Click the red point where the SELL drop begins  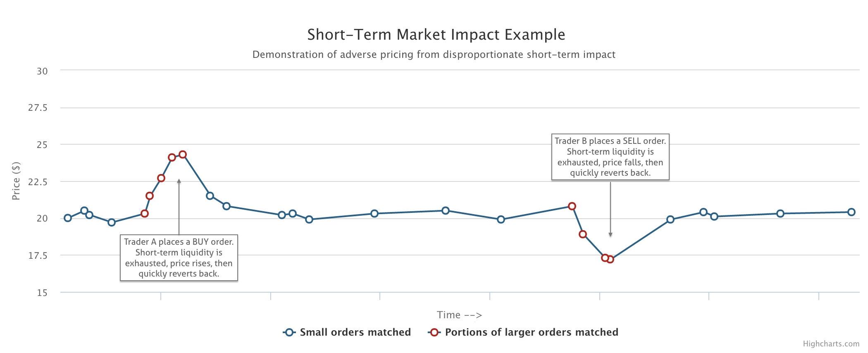572,206
